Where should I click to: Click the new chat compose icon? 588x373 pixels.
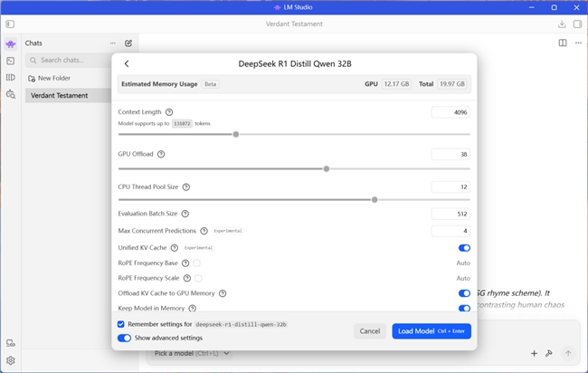(128, 43)
